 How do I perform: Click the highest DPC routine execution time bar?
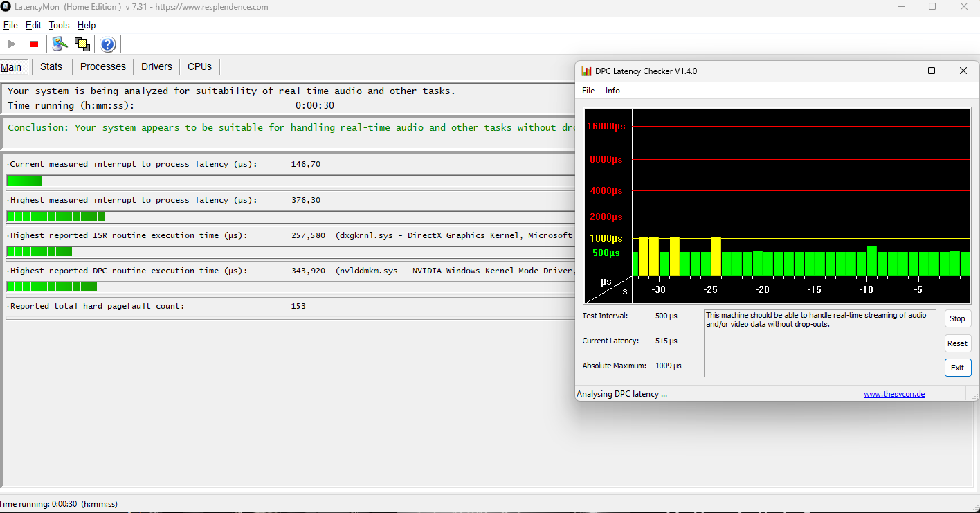point(291,287)
